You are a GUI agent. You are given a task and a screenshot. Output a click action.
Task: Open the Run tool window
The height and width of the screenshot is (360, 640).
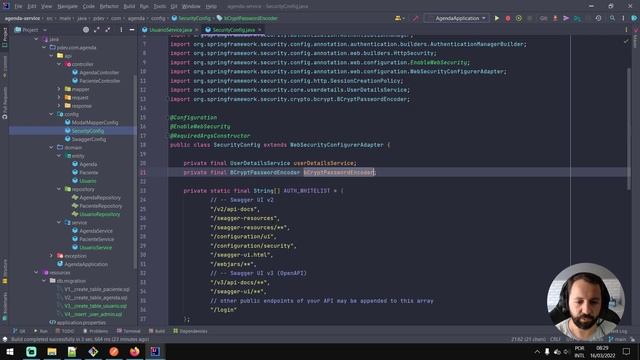point(40,331)
